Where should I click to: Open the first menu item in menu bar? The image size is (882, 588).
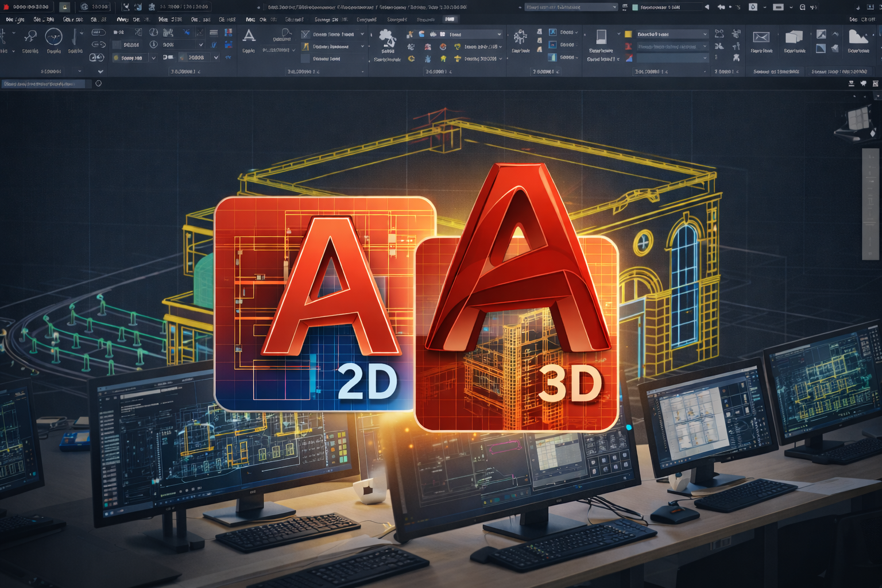15,20
